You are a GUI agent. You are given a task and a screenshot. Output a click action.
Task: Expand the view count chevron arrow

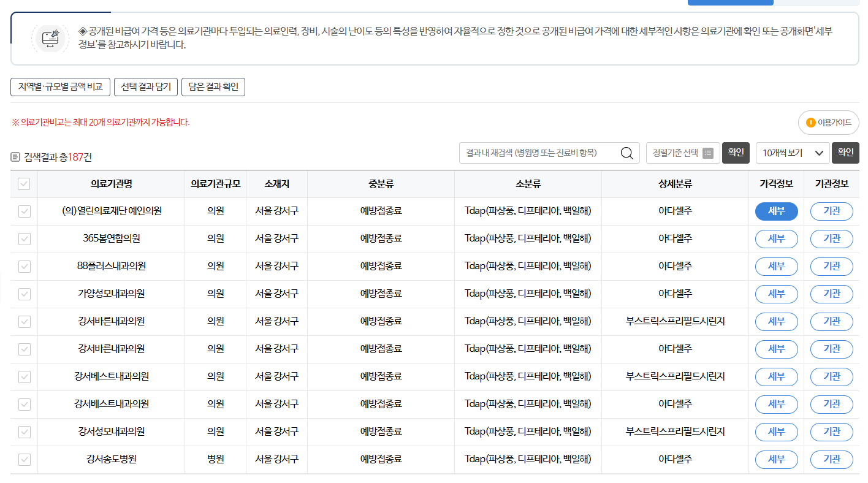tap(821, 153)
